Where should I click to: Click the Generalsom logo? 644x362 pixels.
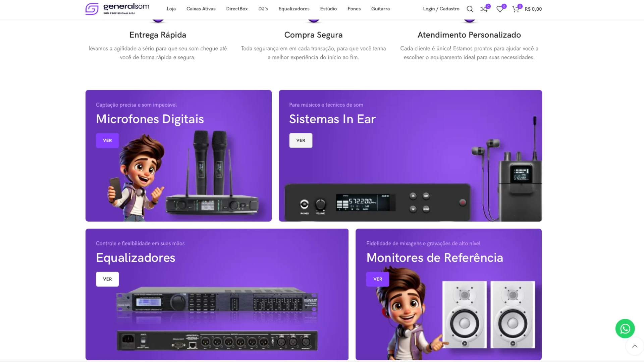117,9
